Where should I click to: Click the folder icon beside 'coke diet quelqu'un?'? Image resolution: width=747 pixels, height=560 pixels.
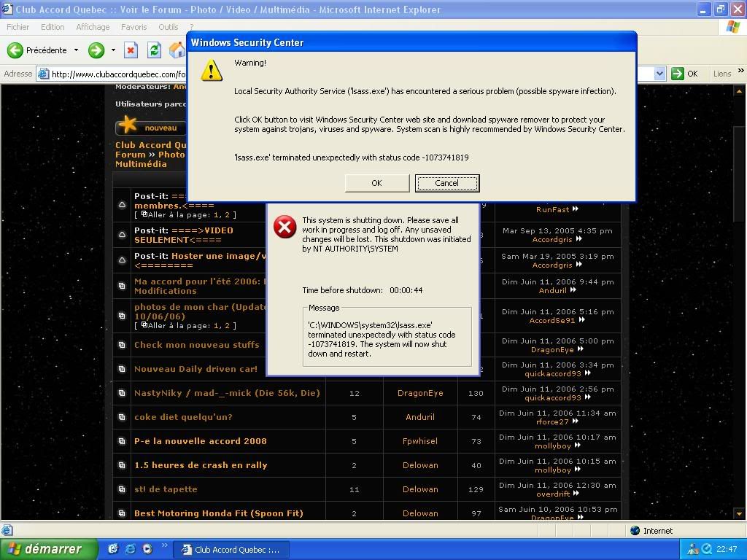122,417
